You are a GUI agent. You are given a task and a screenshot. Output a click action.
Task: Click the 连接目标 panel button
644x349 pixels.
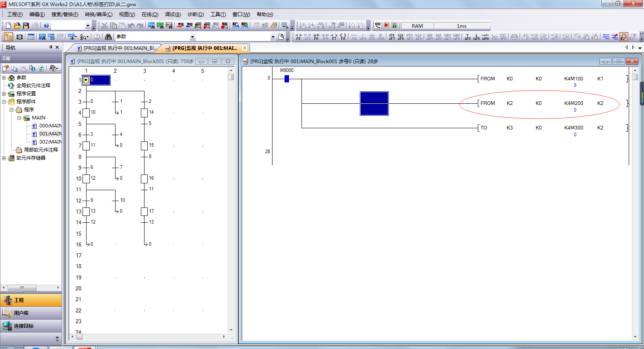point(31,326)
